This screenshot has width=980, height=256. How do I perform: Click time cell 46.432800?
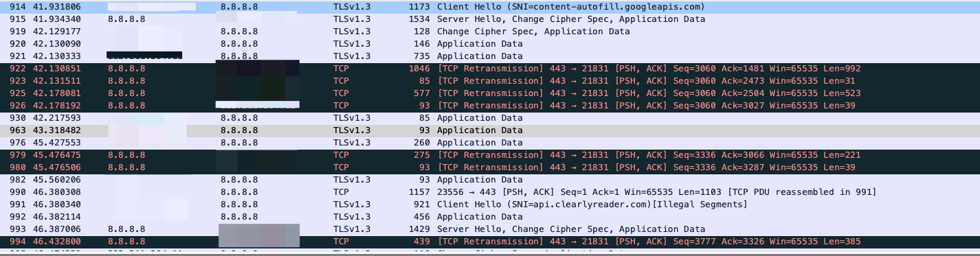coord(57,242)
